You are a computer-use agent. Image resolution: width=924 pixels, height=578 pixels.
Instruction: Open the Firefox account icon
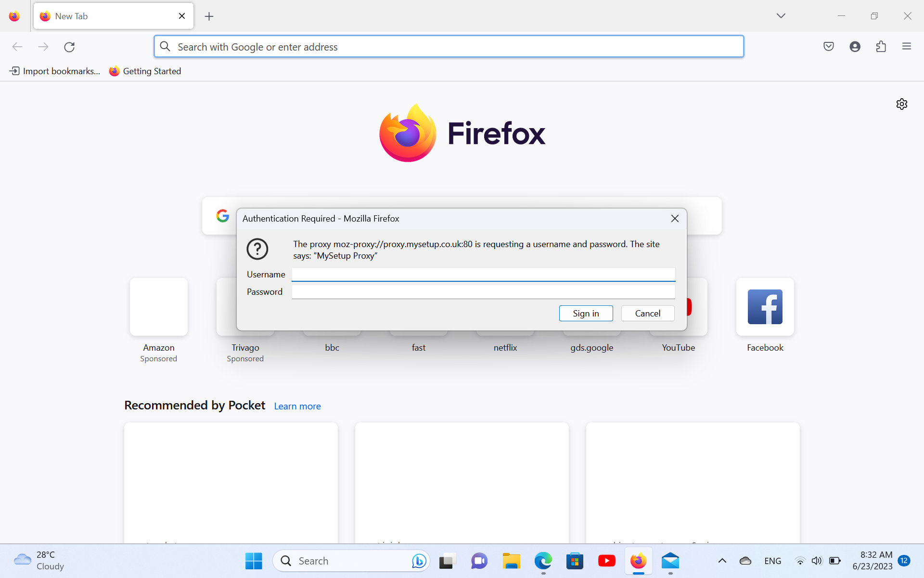point(855,47)
